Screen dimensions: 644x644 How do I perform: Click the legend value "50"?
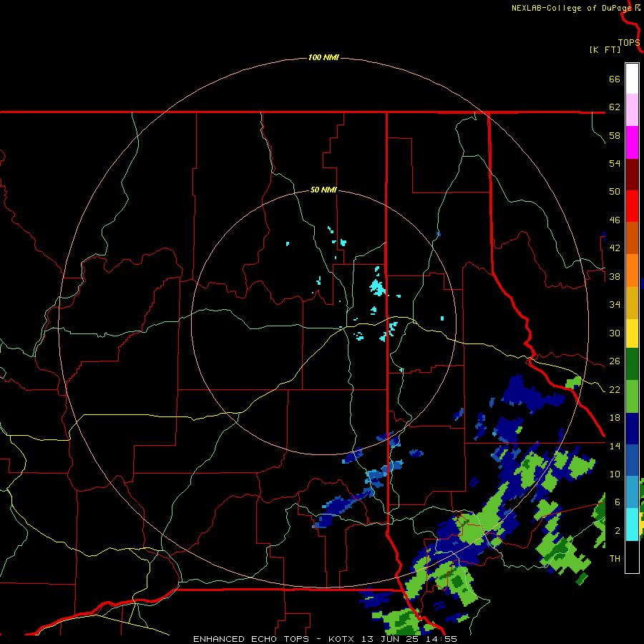point(615,191)
